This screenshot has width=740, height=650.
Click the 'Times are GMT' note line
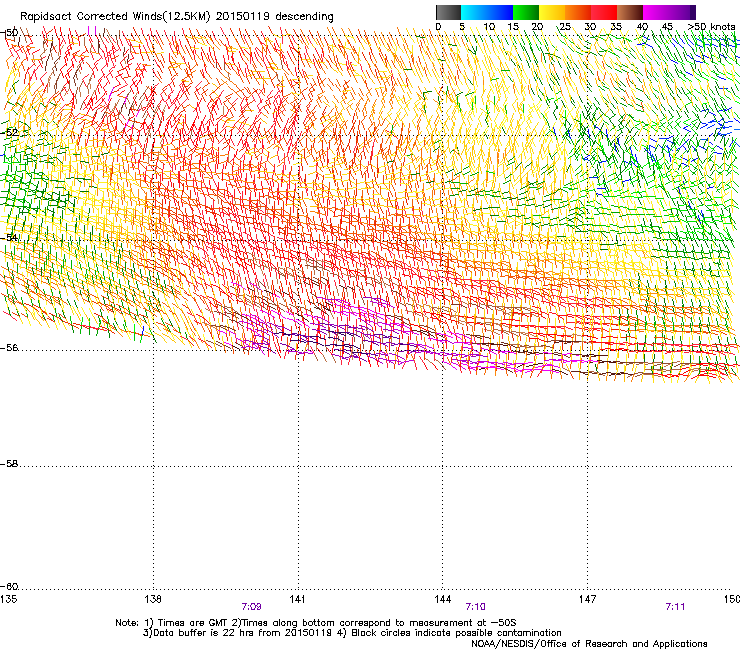click(x=316, y=623)
